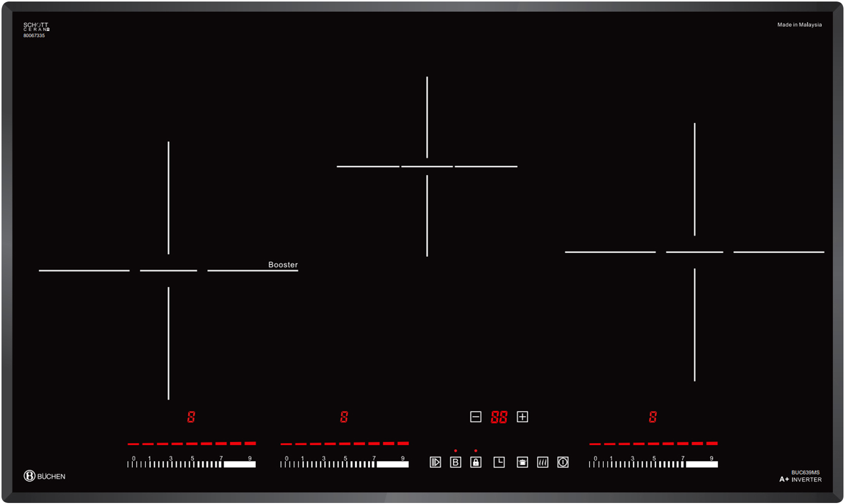
Task: Select the cooking pot icon
Action: pyautogui.click(x=522, y=462)
